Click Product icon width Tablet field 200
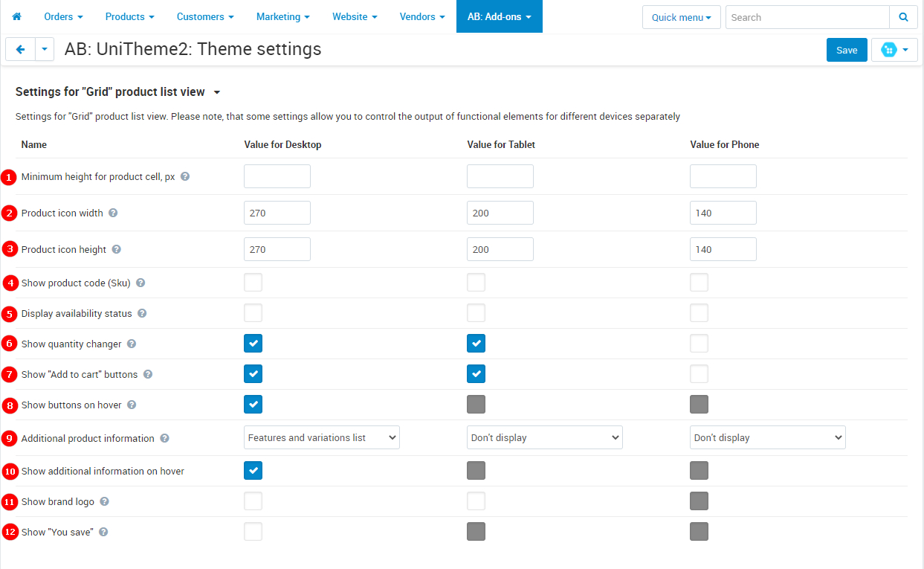The image size is (924, 569). (500, 213)
